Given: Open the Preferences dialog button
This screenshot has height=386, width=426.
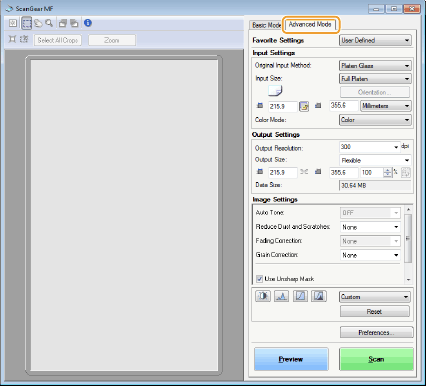Looking at the screenshot, I should pos(376,332).
